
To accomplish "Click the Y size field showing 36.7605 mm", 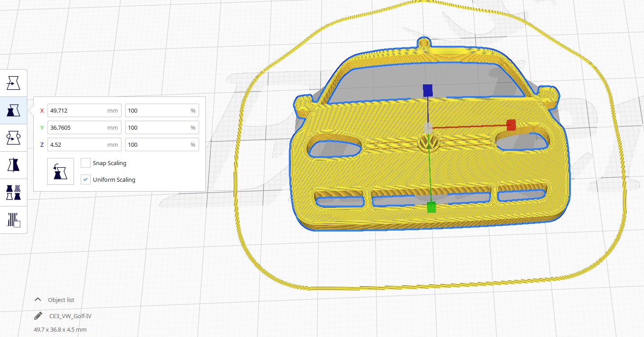I will 84,127.
